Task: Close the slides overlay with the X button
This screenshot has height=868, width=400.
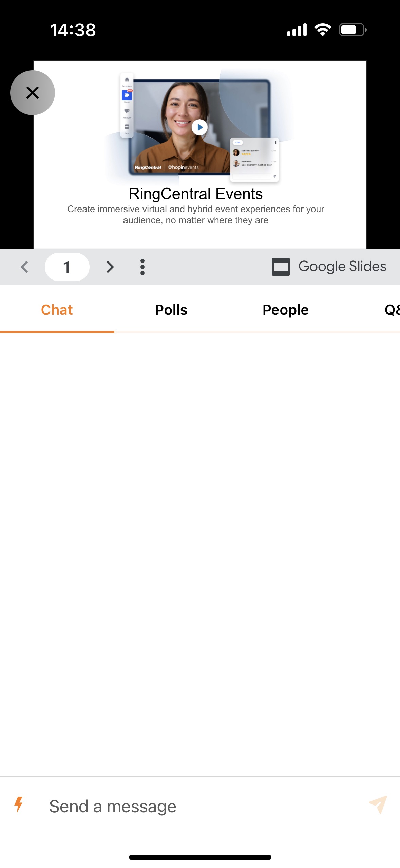Action: pos(33,93)
